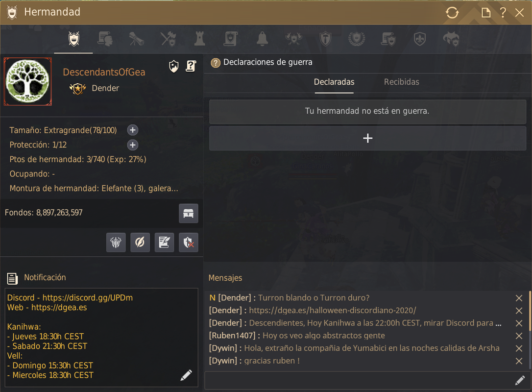This screenshot has width=532, height=392.
Task: Remove the 'Turron blando' message from Dender
Action: click(x=519, y=298)
